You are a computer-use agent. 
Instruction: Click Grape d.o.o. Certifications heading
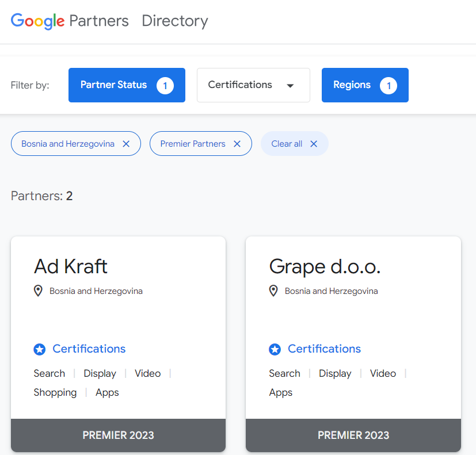(324, 349)
